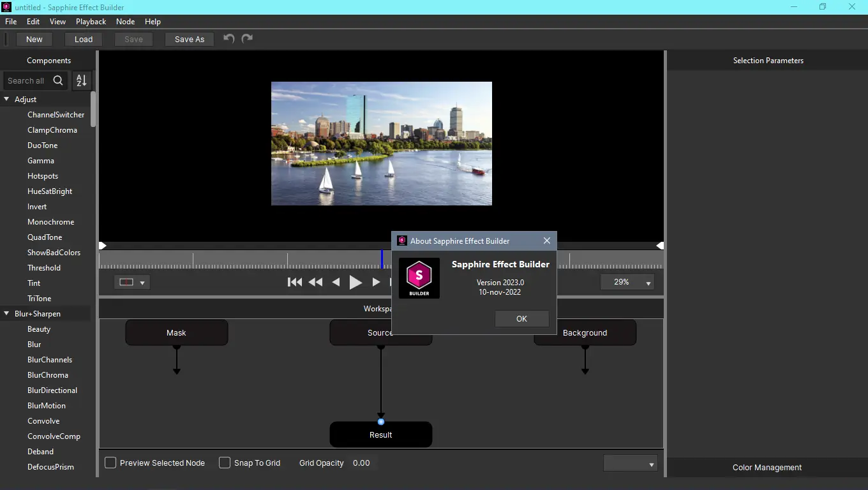The height and width of the screenshot is (490, 868).
Task: Click the blue playhead on the timeline
Action: click(382, 259)
